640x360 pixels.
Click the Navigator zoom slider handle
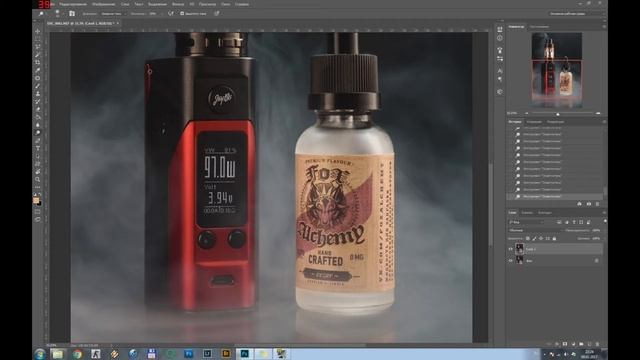click(x=558, y=113)
